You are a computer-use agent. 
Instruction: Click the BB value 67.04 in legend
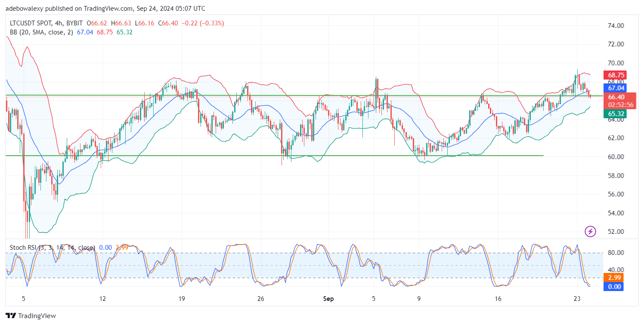click(85, 32)
